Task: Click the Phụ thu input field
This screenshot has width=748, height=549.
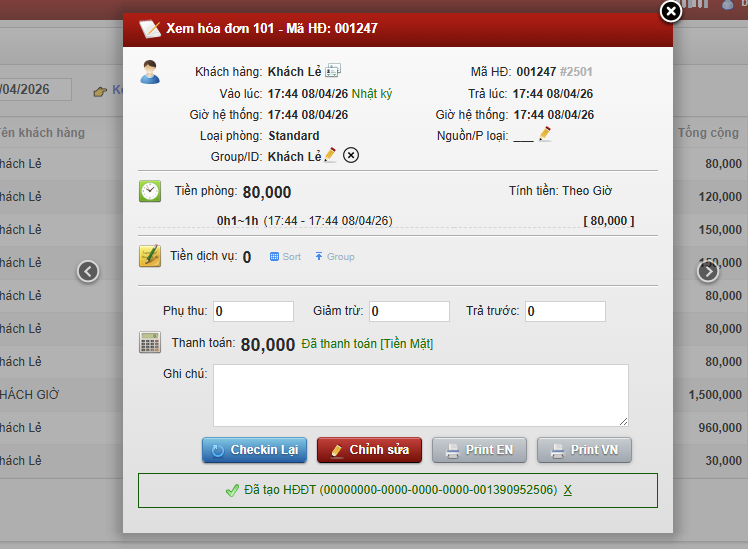Action: point(253,311)
